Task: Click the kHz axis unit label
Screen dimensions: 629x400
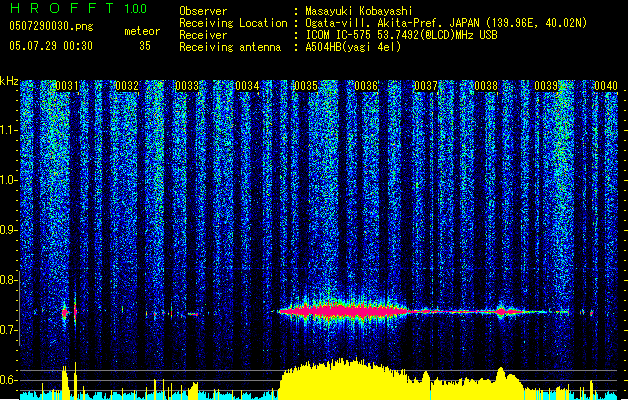Action: 9,81
